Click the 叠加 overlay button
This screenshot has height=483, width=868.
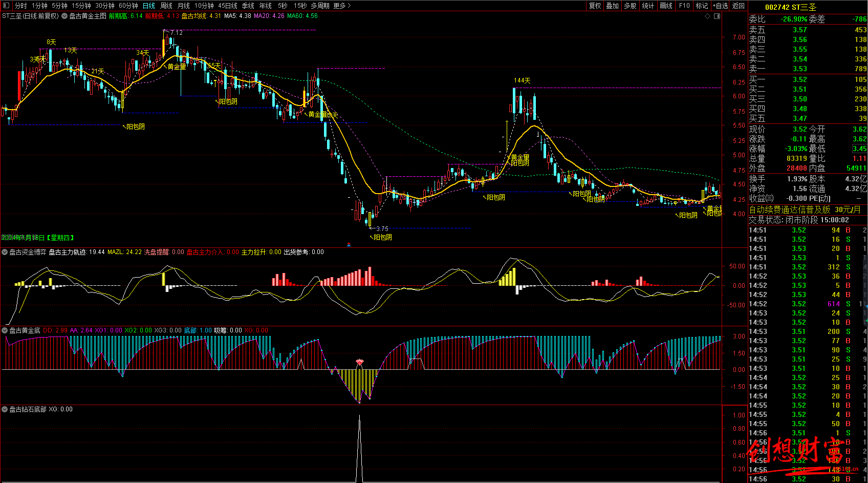(613, 6)
